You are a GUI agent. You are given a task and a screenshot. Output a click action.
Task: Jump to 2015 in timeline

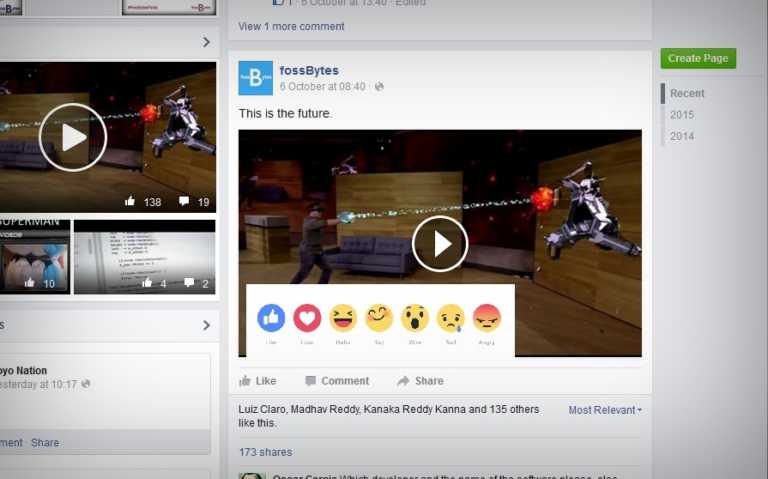tap(682, 115)
